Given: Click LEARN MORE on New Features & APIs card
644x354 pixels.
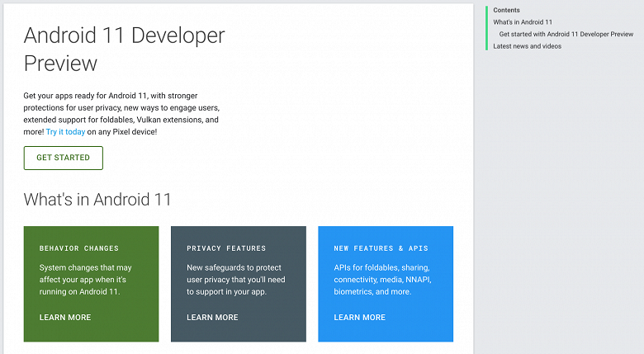Looking at the screenshot, I should click(360, 318).
